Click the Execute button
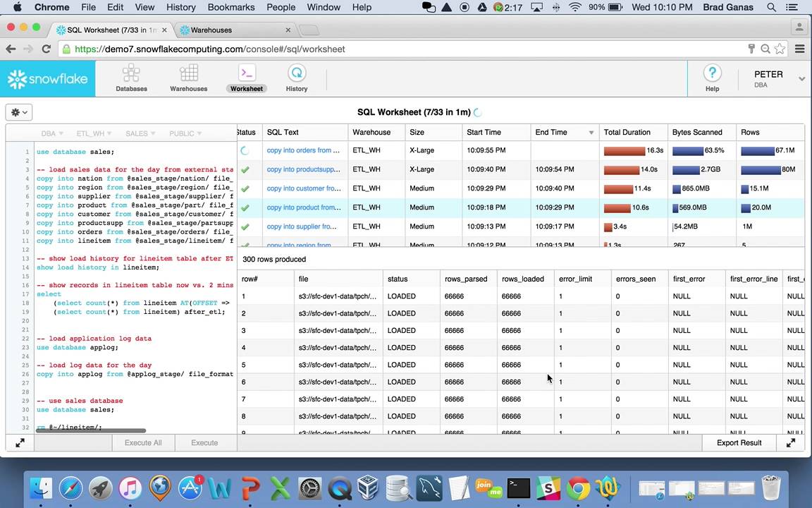 tap(204, 442)
